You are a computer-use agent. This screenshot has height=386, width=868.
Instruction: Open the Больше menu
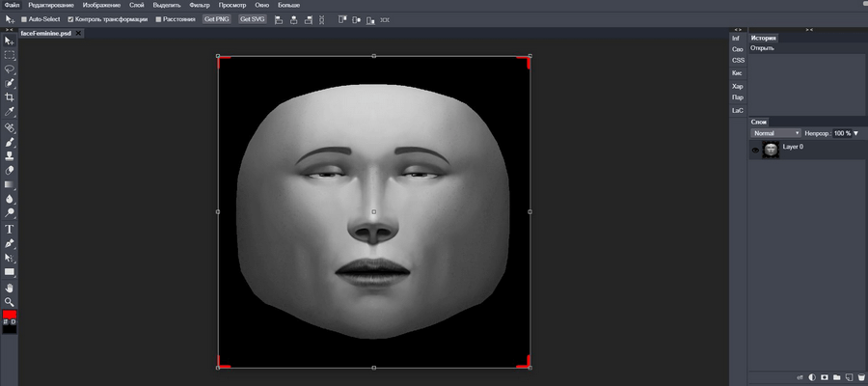point(288,5)
